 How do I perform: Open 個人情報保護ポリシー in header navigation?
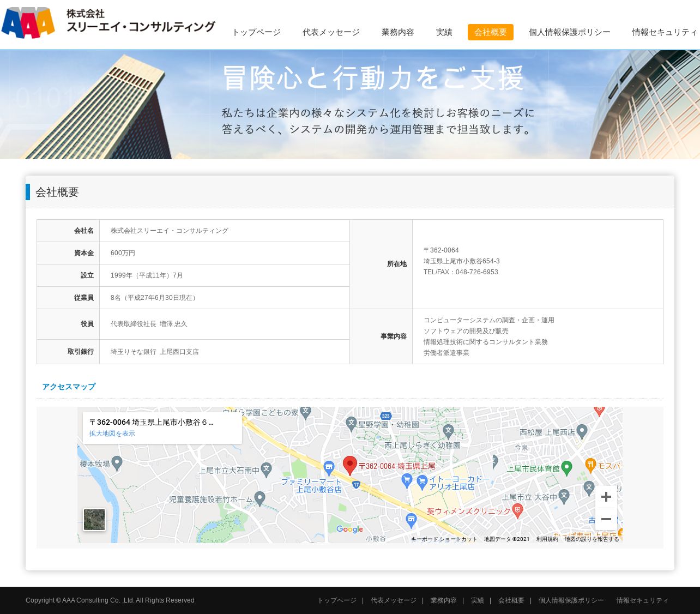coord(569,32)
